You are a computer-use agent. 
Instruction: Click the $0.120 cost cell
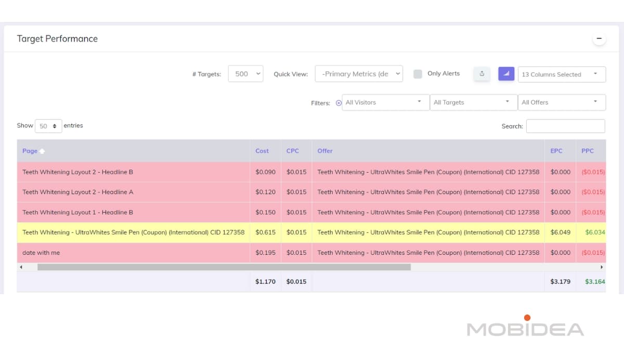(266, 192)
